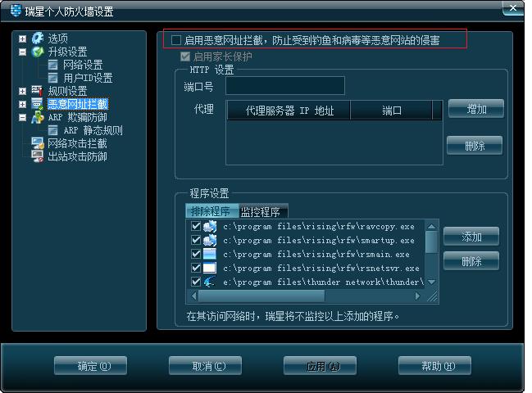The width and height of the screenshot is (532, 393).
Task: Click the globe icon beside 升级设置
Action: coord(38,52)
